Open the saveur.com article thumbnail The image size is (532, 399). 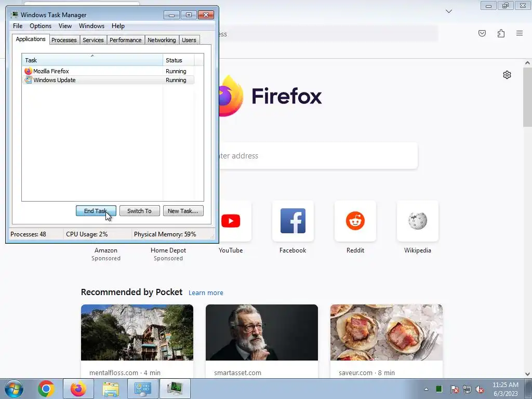(x=387, y=332)
